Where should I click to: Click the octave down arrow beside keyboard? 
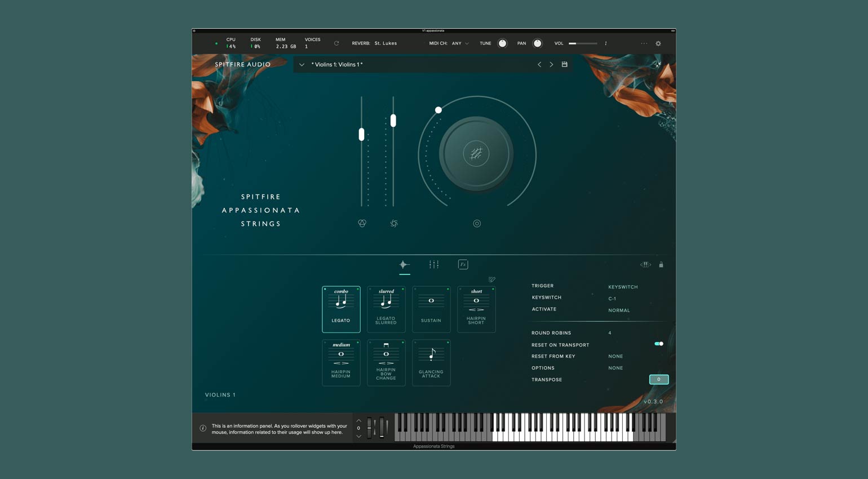click(358, 436)
